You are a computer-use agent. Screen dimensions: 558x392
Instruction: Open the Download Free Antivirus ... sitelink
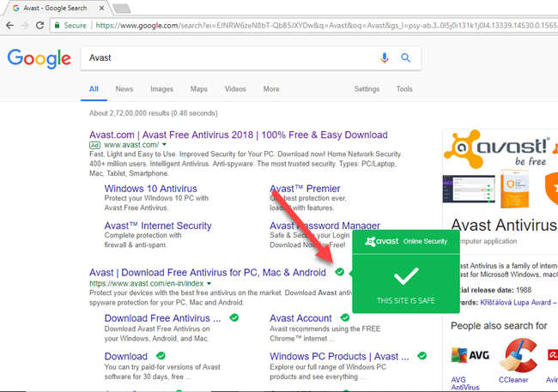point(162,318)
